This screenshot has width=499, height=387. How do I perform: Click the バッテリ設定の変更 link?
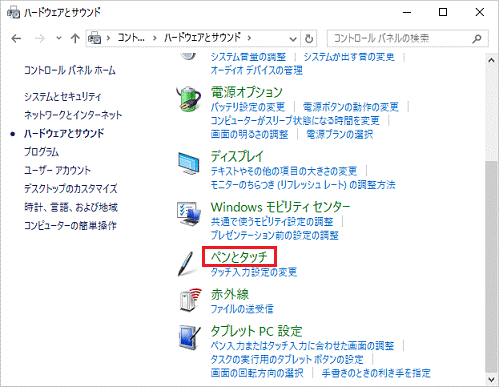(248, 107)
